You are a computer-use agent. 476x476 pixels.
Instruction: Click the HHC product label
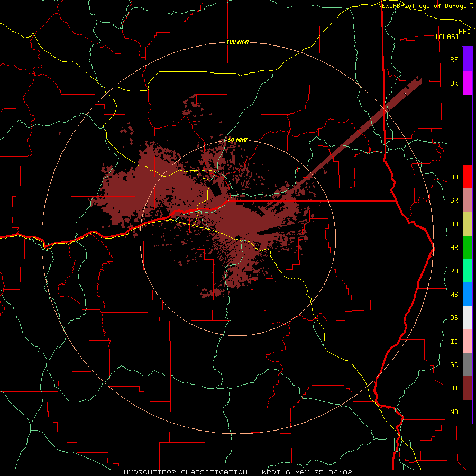pos(464,32)
